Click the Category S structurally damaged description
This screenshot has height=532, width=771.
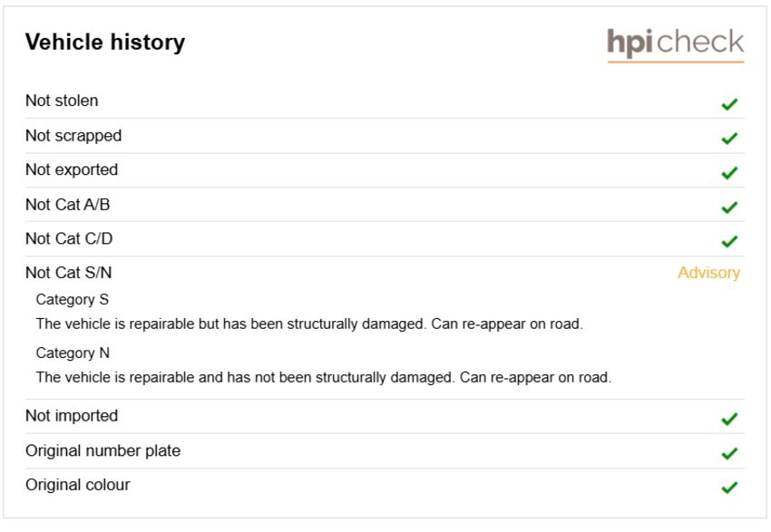click(309, 324)
